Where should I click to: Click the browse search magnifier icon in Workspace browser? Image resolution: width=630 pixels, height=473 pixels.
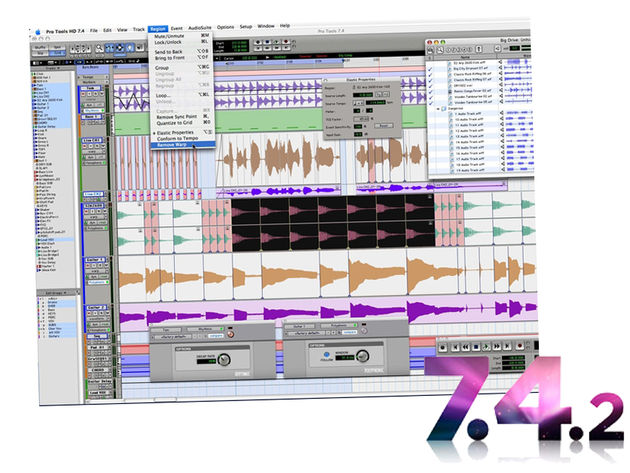430,50
